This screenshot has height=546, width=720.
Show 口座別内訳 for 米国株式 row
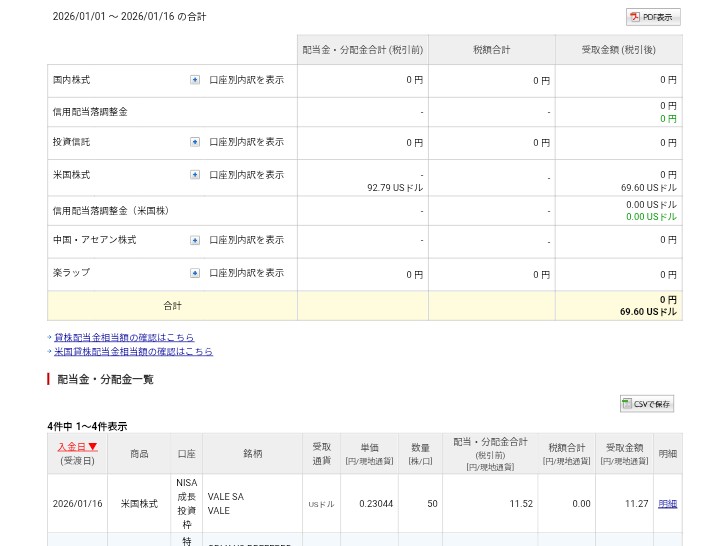246,175
